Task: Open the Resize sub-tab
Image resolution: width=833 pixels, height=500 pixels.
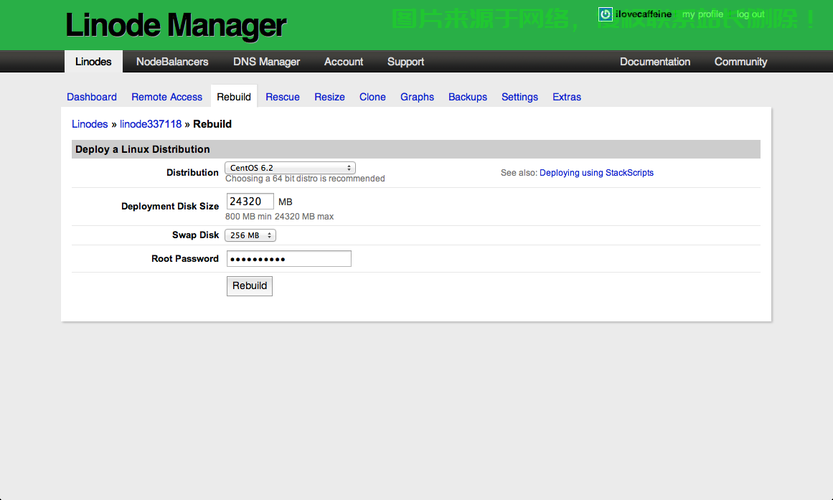Action: [x=329, y=97]
